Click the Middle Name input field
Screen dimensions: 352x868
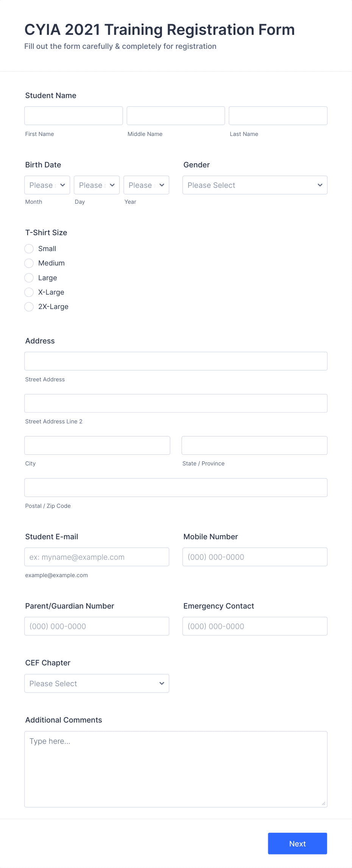(175, 116)
